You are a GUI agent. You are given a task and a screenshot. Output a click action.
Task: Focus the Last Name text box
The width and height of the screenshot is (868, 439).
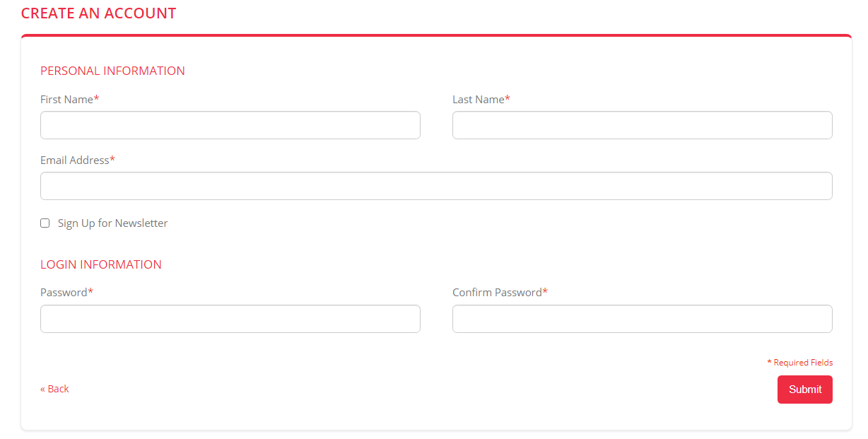tap(642, 125)
